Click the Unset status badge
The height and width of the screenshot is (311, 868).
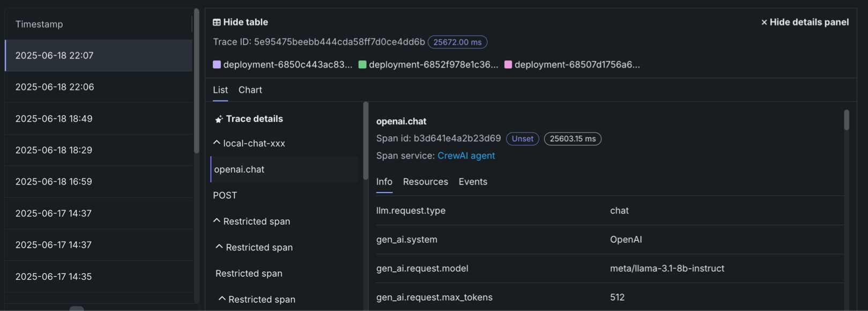click(x=522, y=139)
